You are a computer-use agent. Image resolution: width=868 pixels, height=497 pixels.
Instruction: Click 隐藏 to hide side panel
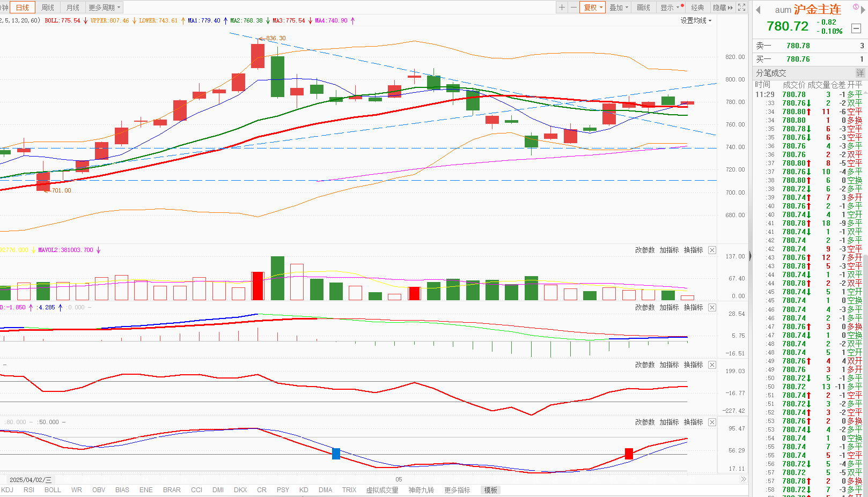point(723,8)
